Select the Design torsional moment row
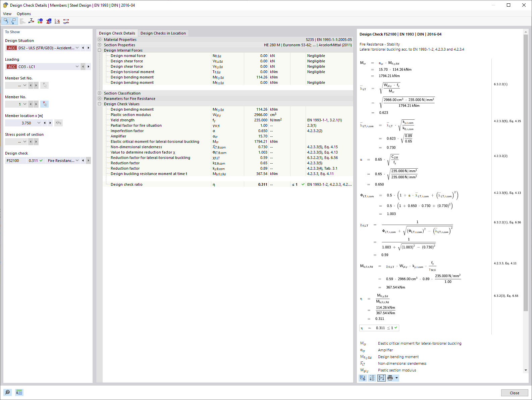Screen dimensions: 532x400 click(228, 72)
